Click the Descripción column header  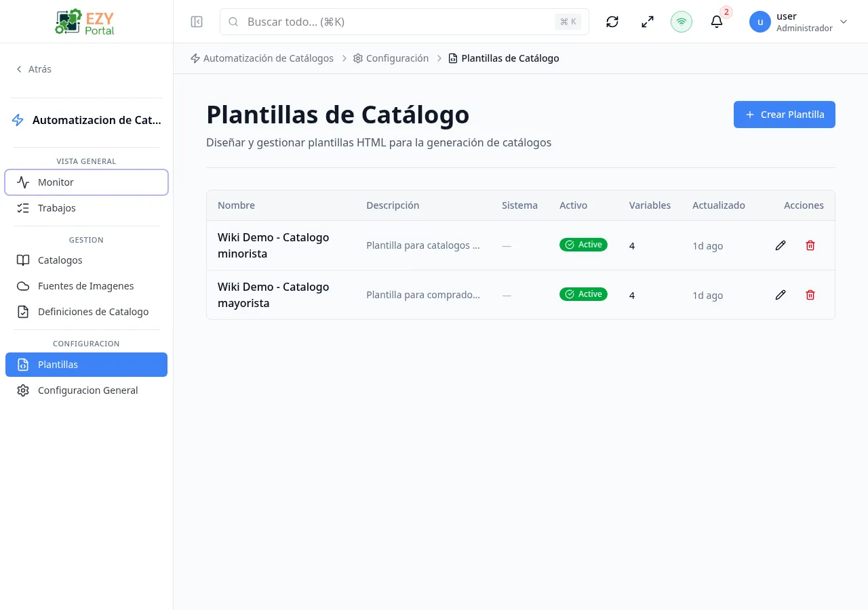pos(393,205)
